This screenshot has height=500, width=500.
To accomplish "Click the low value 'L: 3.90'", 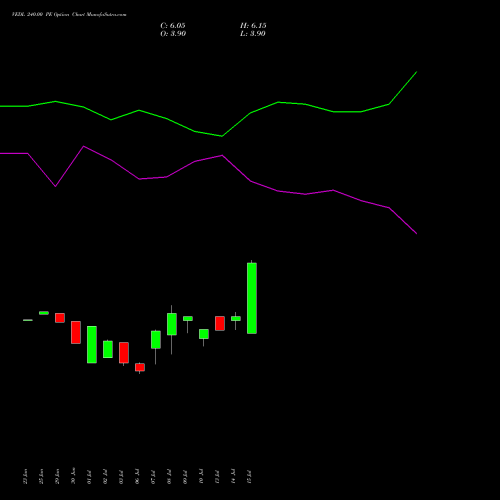I will (x=253, y=34).
